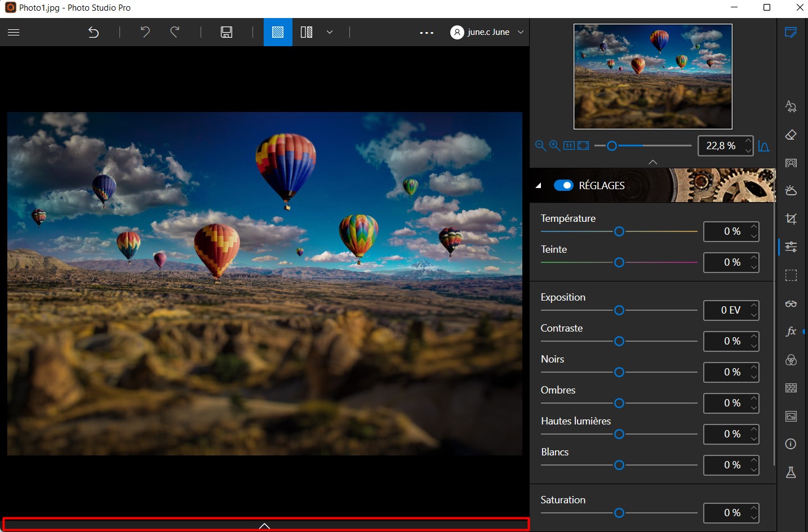
Task: Open the lab flask experimental tools
Action: pyautogui.click(x=791, y=472)
